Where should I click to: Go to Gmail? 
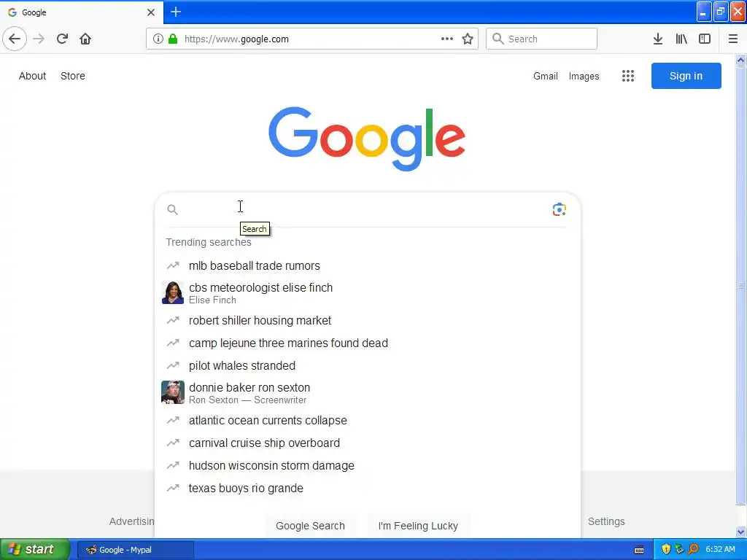pos(546,76)
